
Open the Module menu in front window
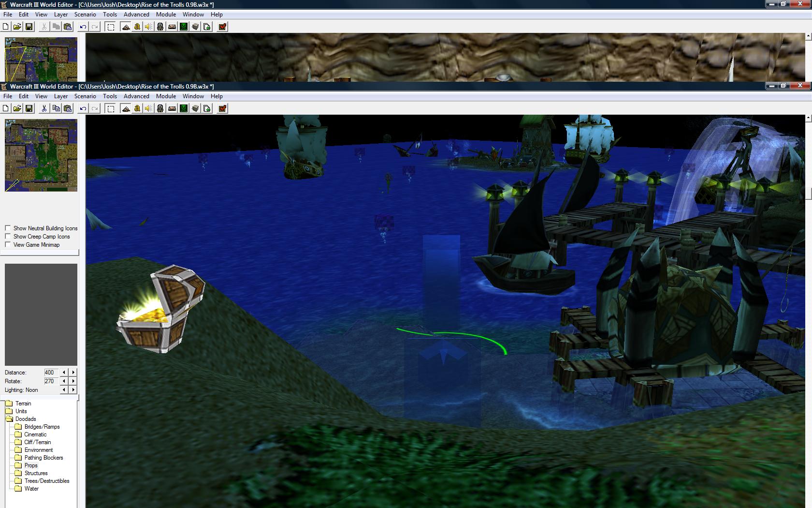click(x=166, y=96)
